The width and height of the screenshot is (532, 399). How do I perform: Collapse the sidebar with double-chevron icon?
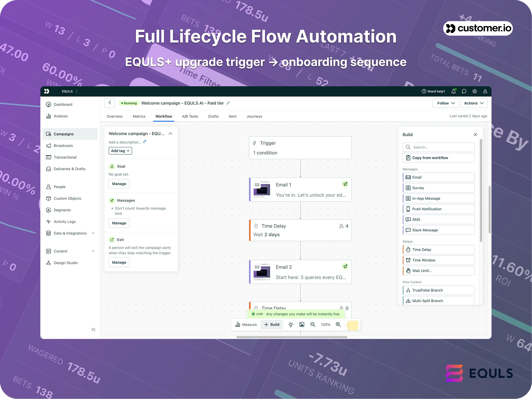93,330
